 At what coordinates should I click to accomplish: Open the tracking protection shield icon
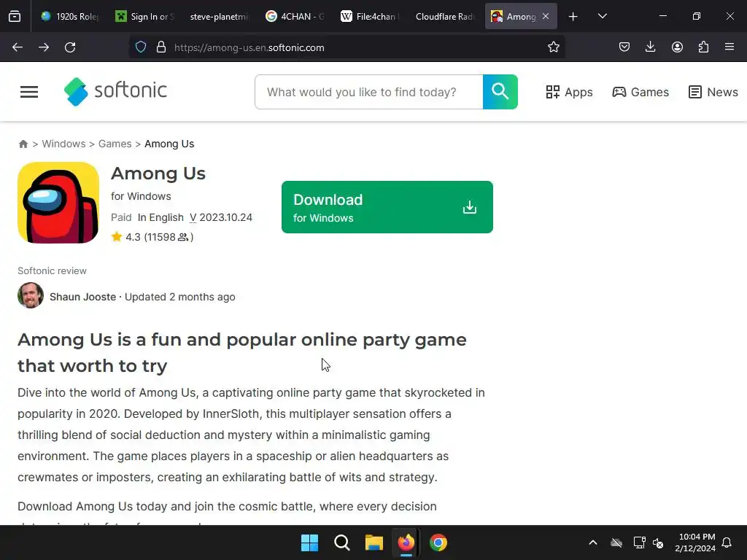click(x=141, y=47)
